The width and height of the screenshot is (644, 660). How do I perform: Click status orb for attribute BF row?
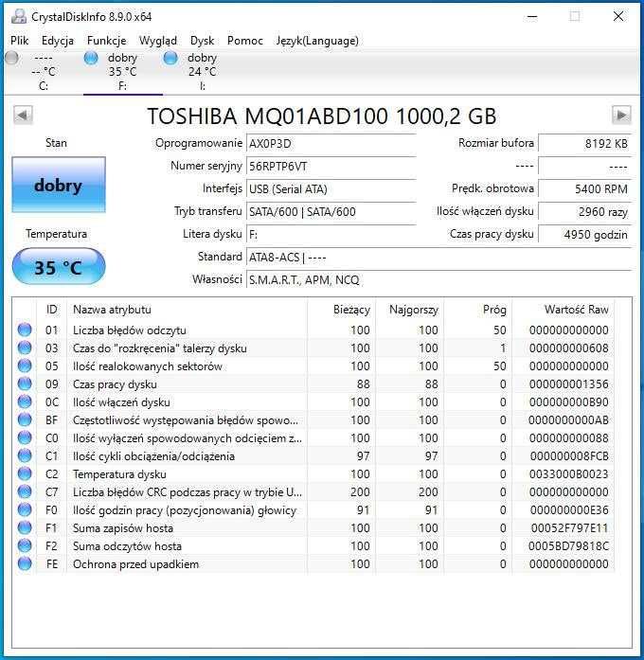point(25,419)
